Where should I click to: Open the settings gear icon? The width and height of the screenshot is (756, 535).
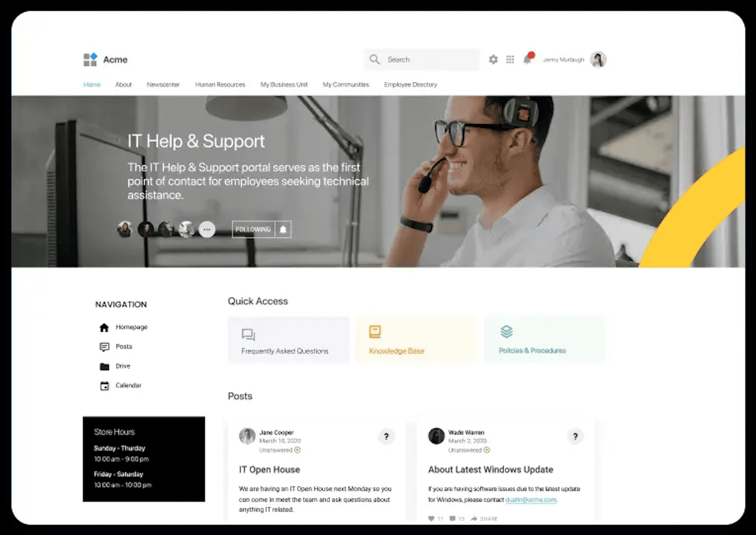[493, 60]
